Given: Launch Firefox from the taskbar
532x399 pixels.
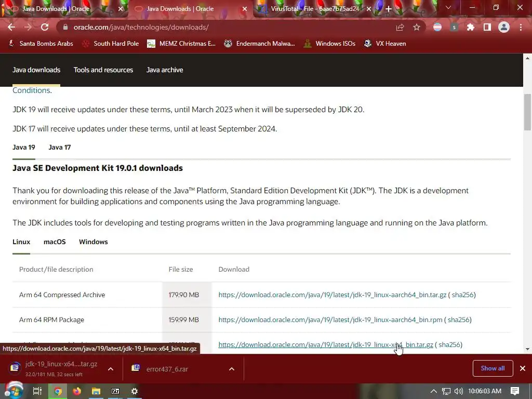Looking at the screenshot, I should coord(77,391).
